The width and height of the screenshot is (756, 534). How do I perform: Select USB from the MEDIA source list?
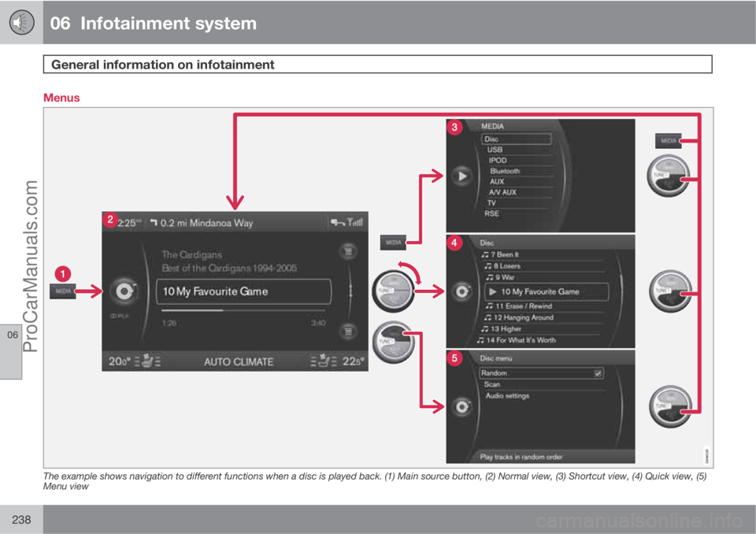coord(495,150)
